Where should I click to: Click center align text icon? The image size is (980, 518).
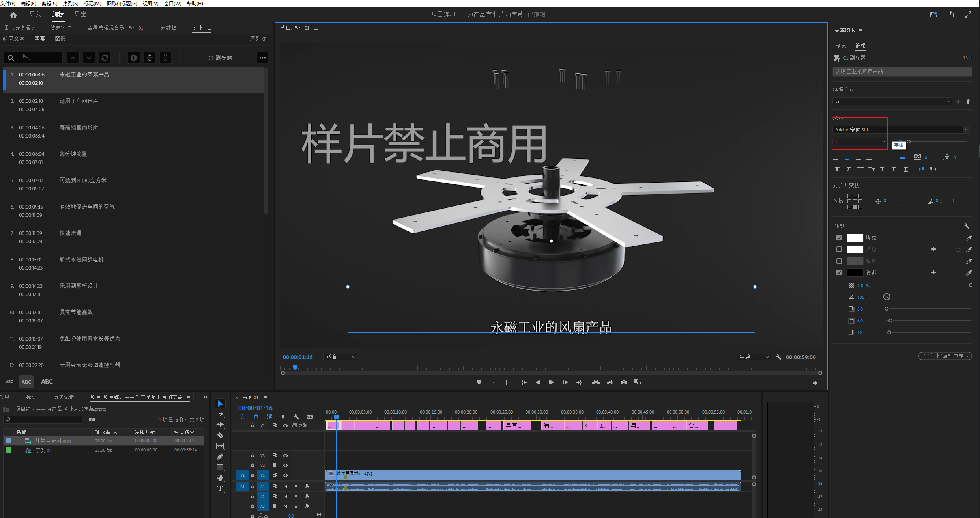click(847, 157)
